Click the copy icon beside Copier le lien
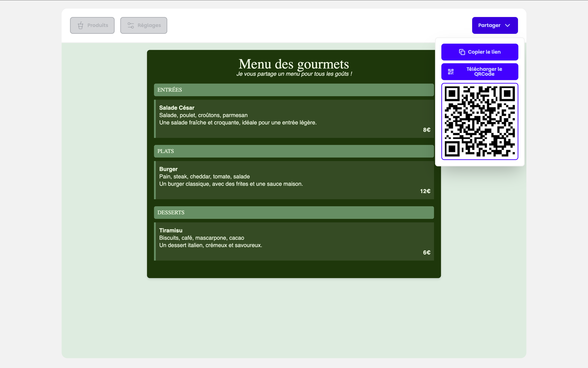The width and height of the screenshot is (588, 368). click(x=462, y=52)
